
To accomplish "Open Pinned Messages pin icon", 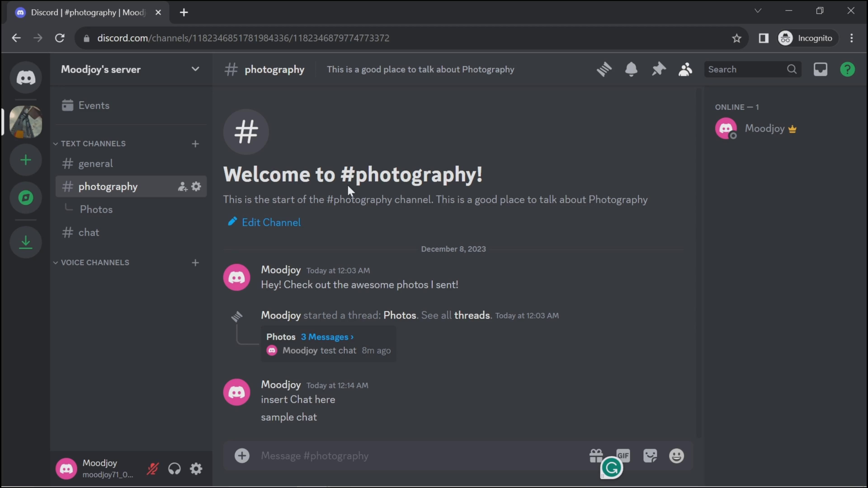I will pos(658,69).
